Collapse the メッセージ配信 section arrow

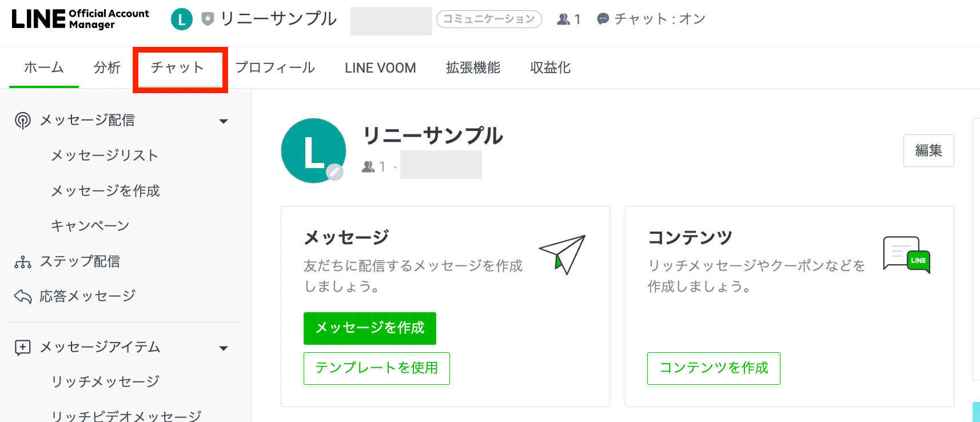point(224,121)
